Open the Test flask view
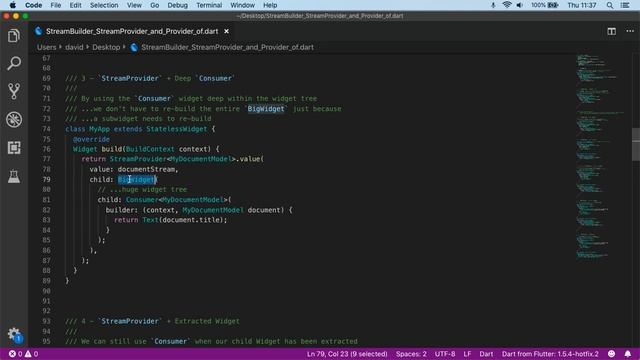This screenshot has height=360, width=640. pyautogui.click(x=14, y=176)
